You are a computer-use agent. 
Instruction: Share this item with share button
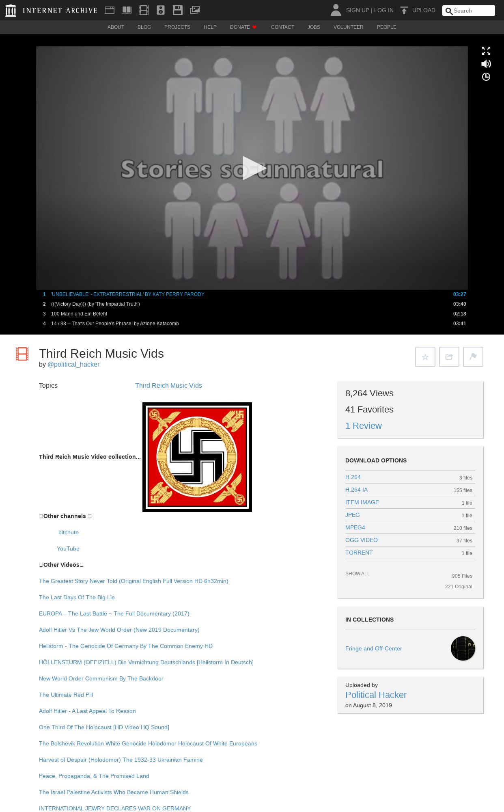click(449, 357)
